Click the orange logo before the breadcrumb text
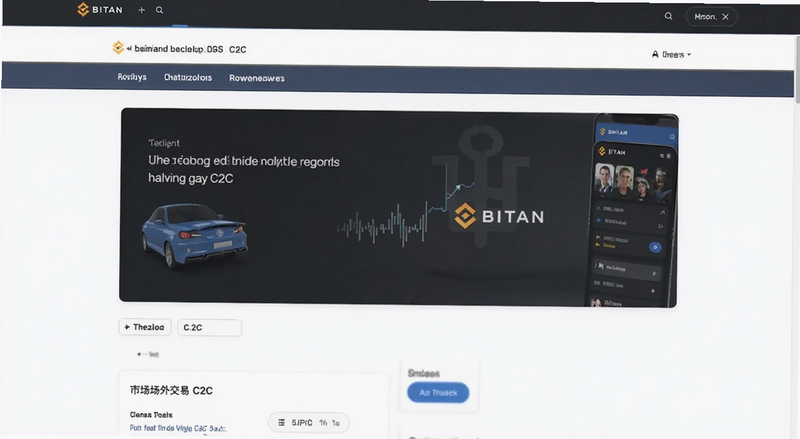Viewport: 800px width, 439px height. [118, 48]
